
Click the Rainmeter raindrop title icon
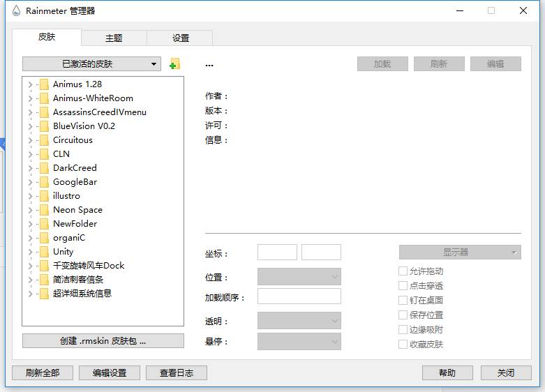(x=16, y=10)
